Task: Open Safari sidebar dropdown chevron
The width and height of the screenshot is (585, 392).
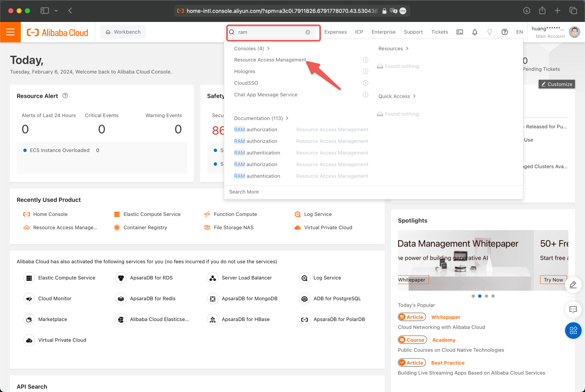Action: [x=56, y=11]
